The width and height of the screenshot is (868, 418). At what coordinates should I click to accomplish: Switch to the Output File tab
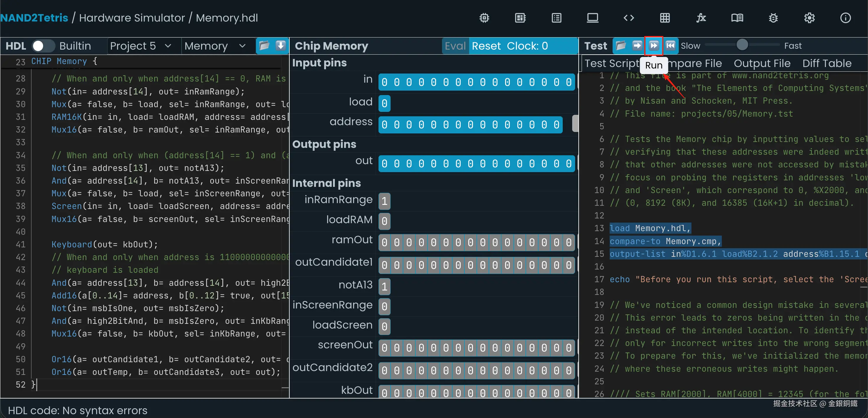(762, 63)
